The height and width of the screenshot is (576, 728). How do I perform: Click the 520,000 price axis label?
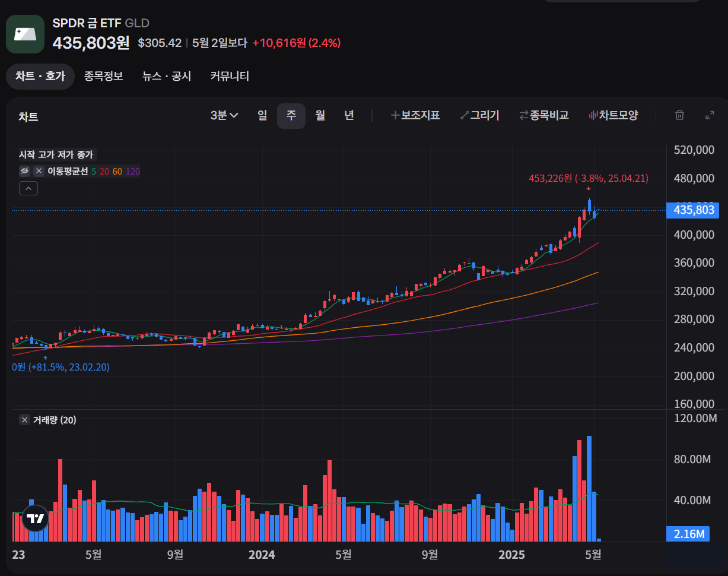click(694, 150)
